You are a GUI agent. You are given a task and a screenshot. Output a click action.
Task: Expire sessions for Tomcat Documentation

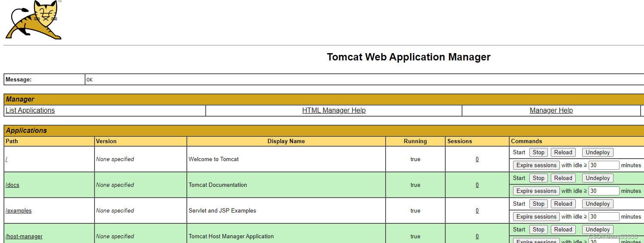[x=536, y=191]
